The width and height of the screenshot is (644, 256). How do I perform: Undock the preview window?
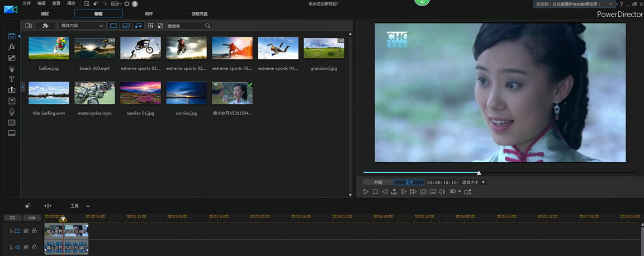pyautogui.click(x=468, y=192)
